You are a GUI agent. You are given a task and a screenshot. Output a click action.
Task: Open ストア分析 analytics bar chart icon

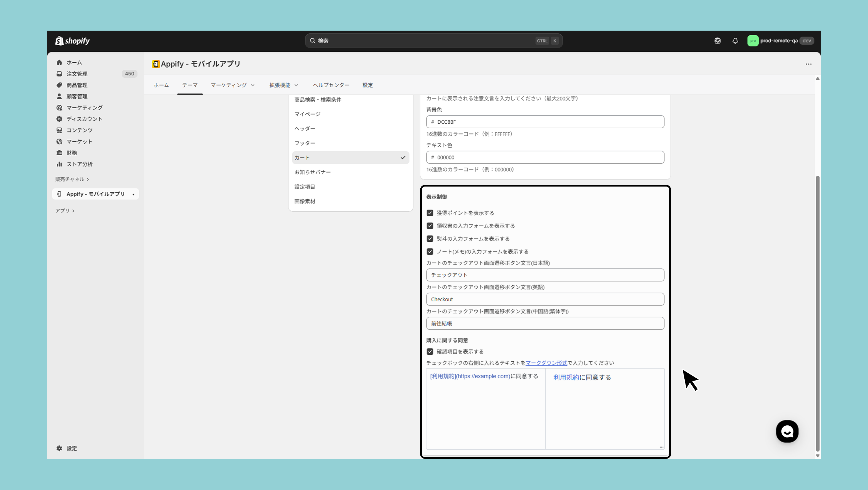[x=59, y=164]
